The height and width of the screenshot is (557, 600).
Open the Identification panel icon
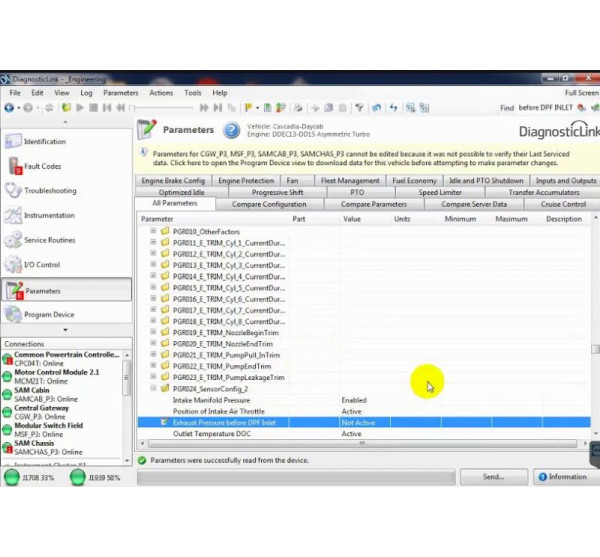[x=13, y=142]
